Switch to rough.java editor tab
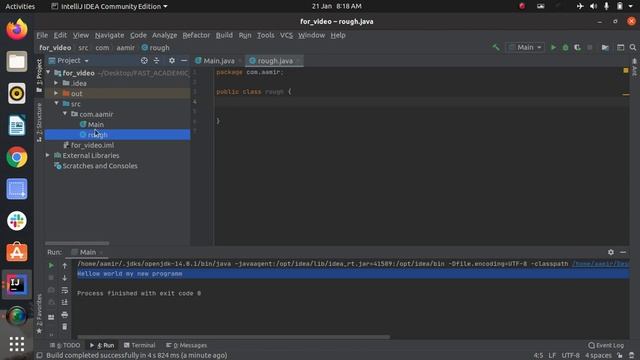Viewport: 640px width, 360px height. [x=274, y=61]
